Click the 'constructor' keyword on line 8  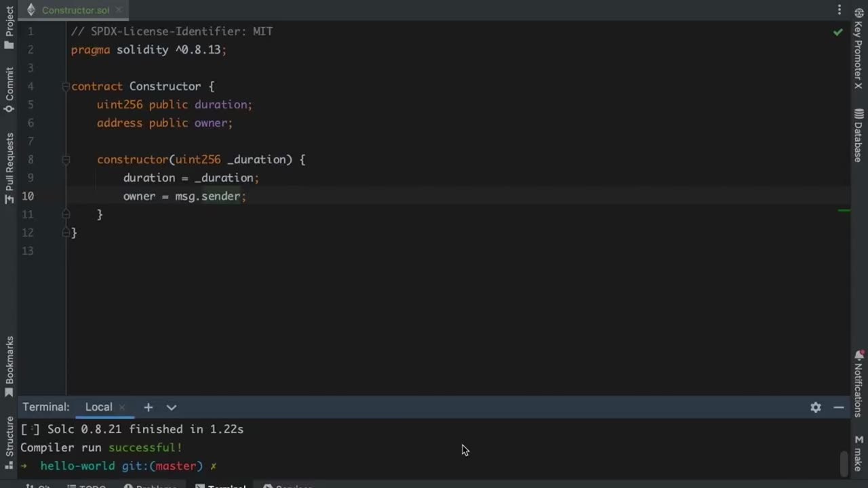133,159
